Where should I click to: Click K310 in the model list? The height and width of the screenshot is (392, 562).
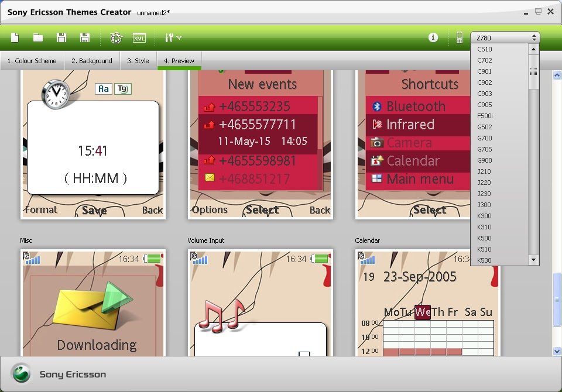(499, 227)
